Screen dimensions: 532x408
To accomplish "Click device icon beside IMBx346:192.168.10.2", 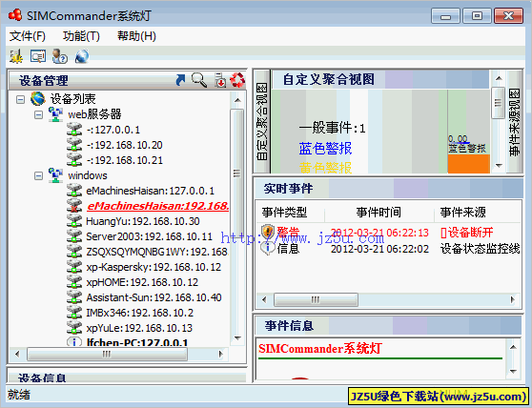I will point(74,313).
